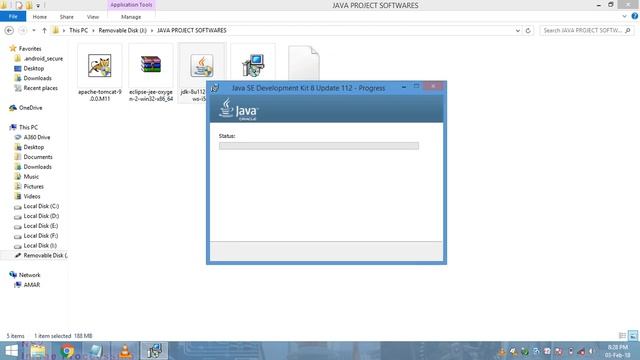The height and width of the screenshot is (360, 640).
Task: Launch Google Chrome from the taskbar
Action: (x=68, y=351)
